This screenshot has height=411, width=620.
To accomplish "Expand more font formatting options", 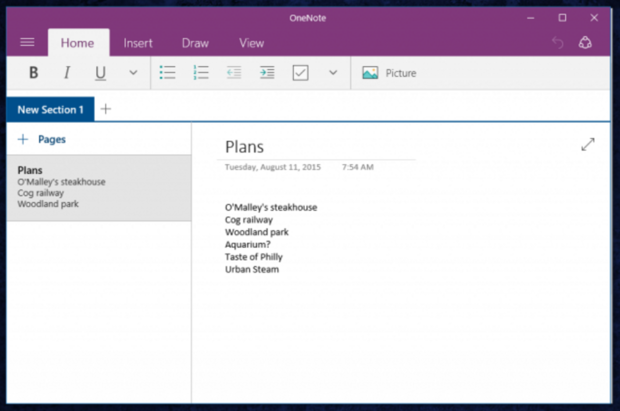I will [x=133, y=73].
